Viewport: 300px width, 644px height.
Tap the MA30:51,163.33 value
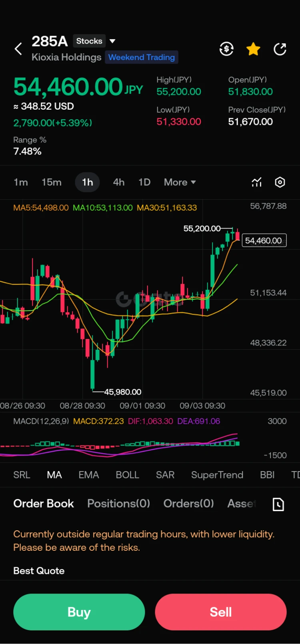pos(167,208)
